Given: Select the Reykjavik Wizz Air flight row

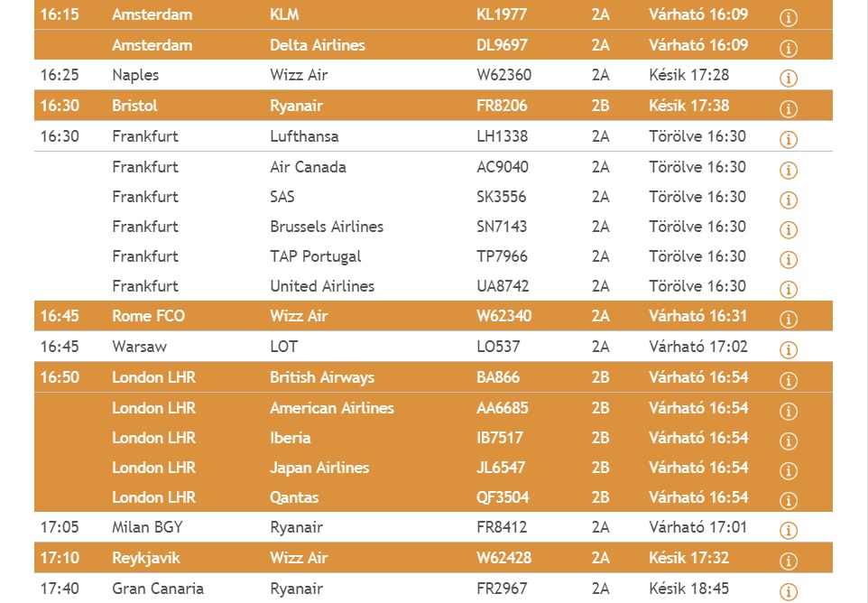Looking at the screenshot, I should coord(433,558).
